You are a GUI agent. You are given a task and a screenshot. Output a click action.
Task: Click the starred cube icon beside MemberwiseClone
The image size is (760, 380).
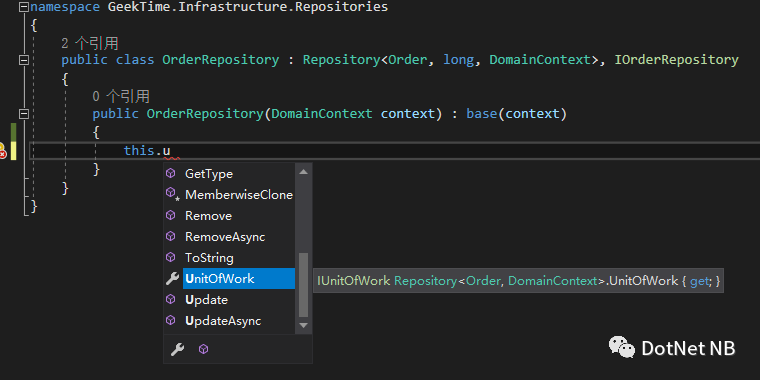172,194
